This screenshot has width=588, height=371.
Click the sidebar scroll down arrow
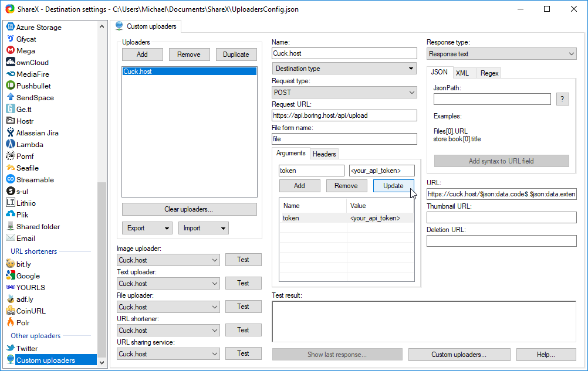[102, 362]
